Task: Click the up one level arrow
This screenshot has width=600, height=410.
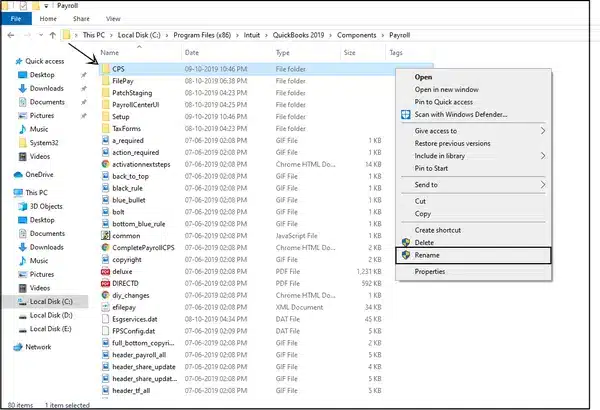Action: coord(53,35)
